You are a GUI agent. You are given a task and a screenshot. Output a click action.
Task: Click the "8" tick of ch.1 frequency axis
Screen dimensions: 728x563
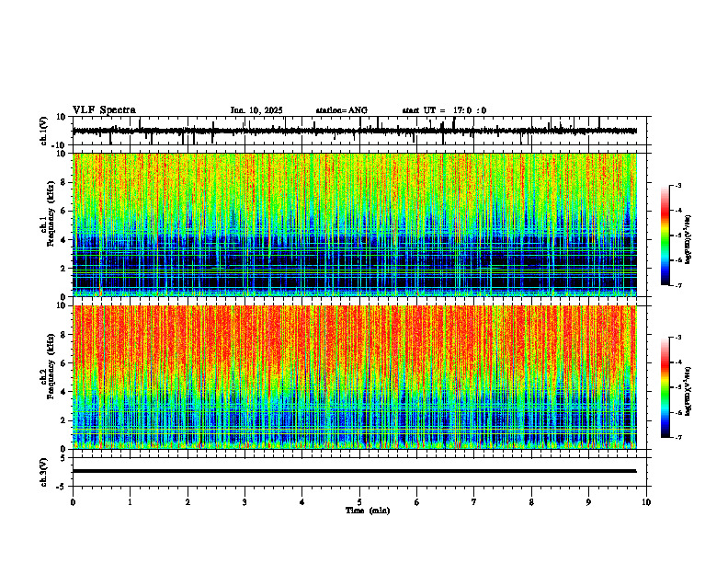click(64, 182)
